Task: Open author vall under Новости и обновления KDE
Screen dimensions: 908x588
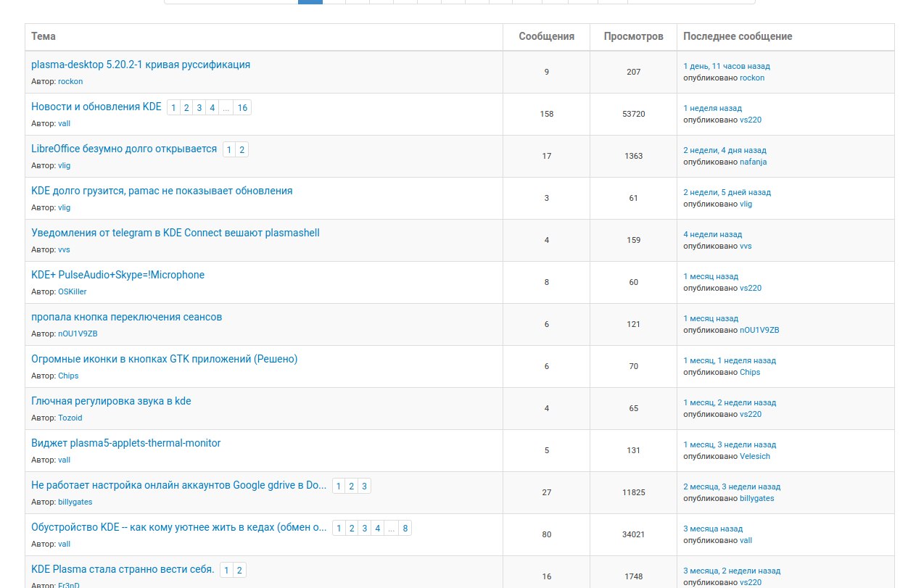Action: [64, 123]
